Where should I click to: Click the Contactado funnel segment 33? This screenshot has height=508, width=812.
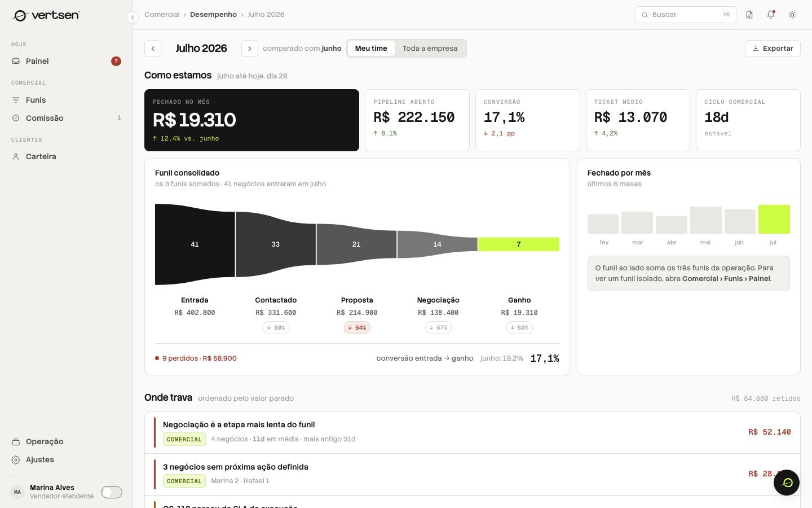[276, 244]
